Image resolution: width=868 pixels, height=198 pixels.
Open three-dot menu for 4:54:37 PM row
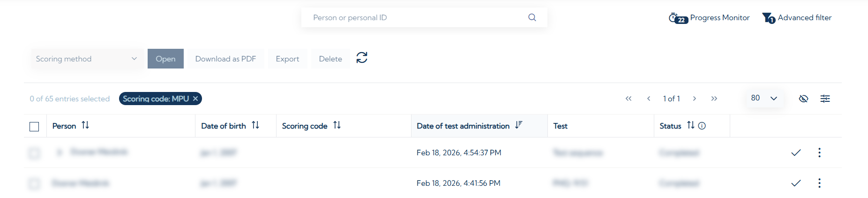click(819, 152)
